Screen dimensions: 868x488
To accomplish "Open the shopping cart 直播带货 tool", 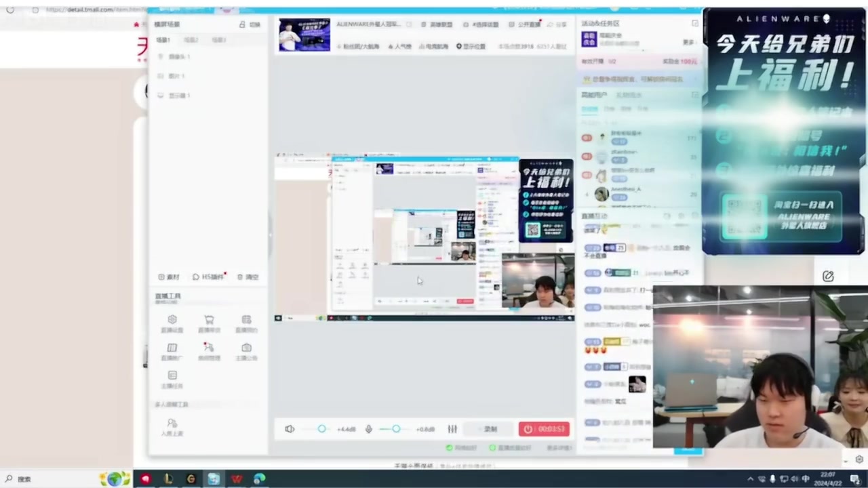I will [209, 323].
